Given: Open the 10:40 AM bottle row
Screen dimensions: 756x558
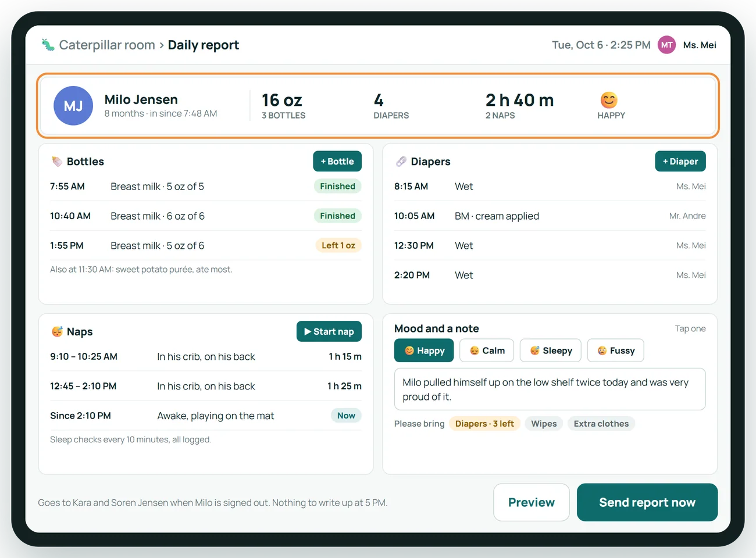Looking at the screenshot, I should point(206,216).
